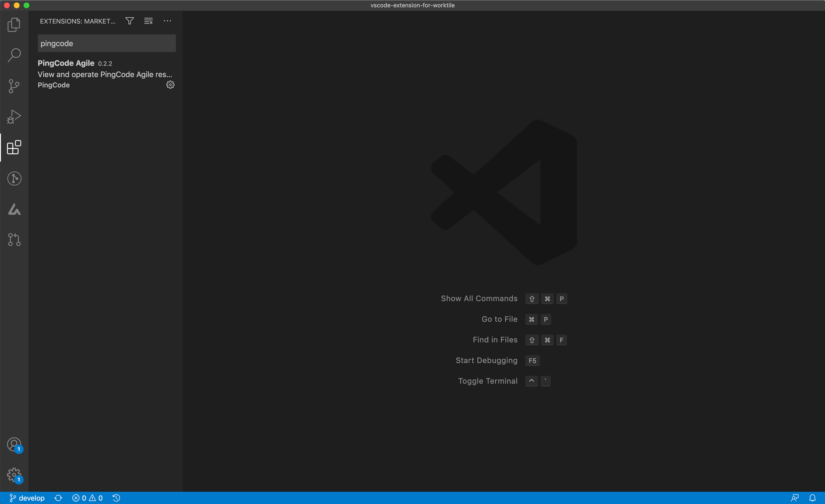Open the GitLens view icon
This screenshot has height=504, width=825.
[14, 178]
